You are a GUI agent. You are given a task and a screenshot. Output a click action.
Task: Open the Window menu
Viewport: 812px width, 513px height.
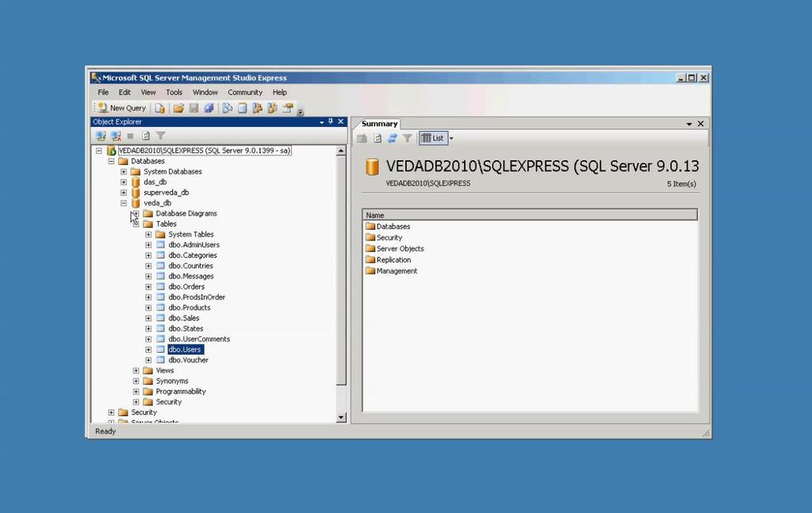[x=205, y=92]
